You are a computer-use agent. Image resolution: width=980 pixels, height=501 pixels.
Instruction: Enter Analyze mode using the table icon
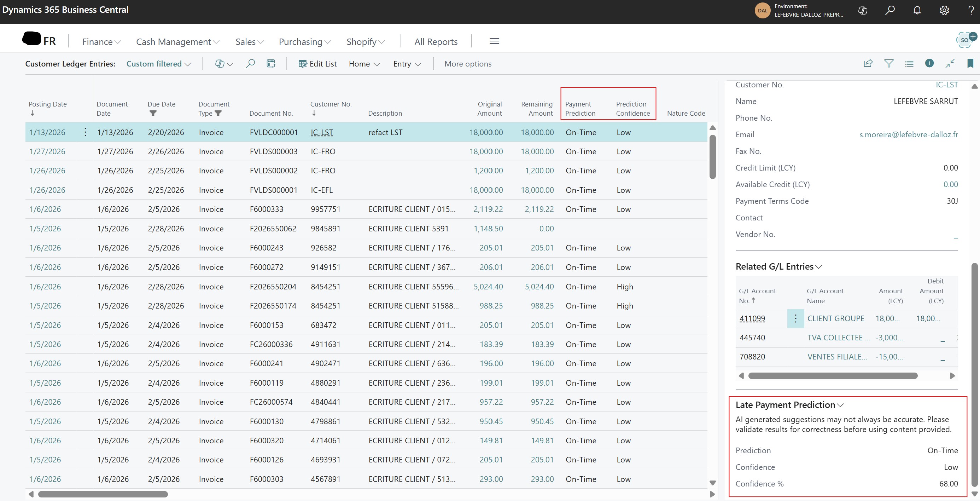[x=271, y=63]
